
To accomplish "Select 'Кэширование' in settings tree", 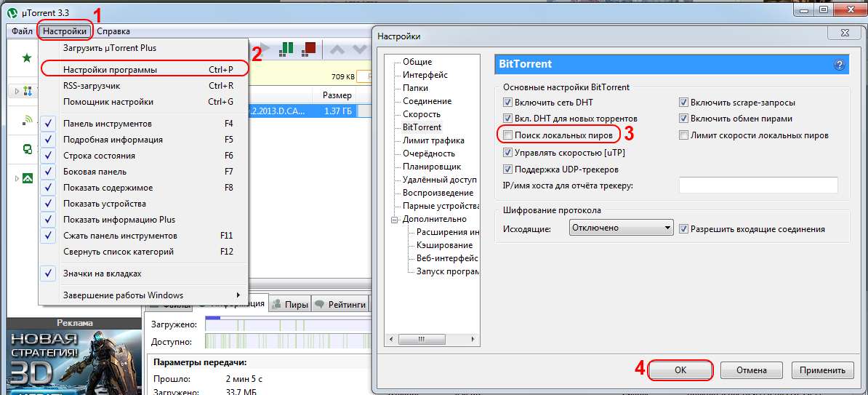I will coord(444,245).
